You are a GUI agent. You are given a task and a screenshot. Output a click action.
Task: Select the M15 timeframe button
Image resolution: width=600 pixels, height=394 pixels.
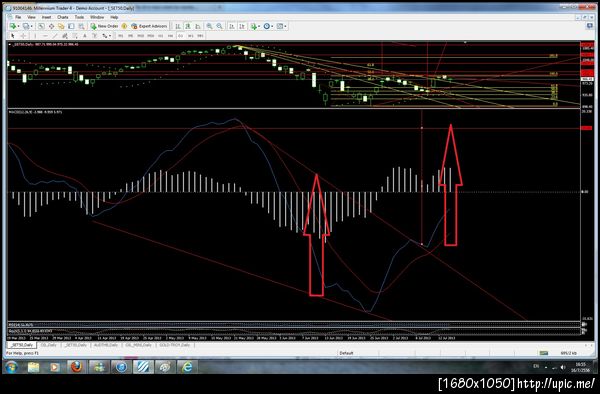click(x=140, y=36)
